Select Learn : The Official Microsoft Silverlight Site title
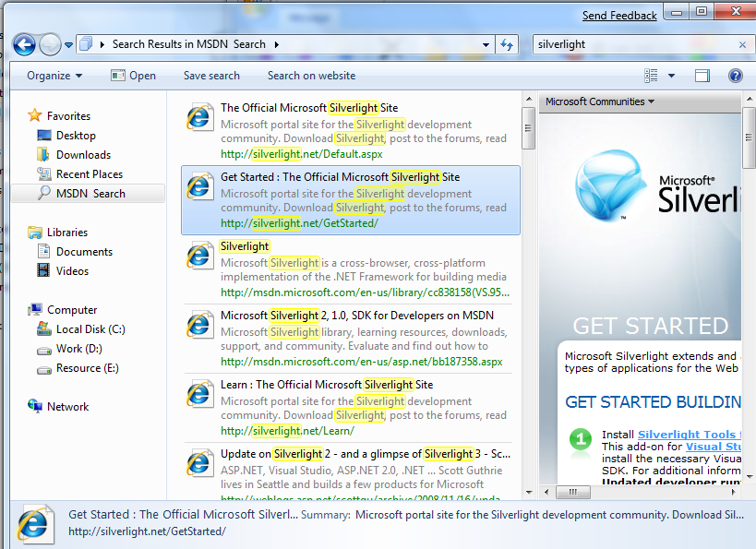The image size is (756, 549). (327, 385)
